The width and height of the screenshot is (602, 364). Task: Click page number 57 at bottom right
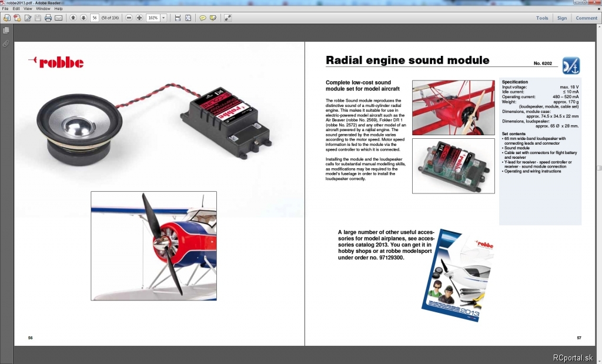(579, 338)
